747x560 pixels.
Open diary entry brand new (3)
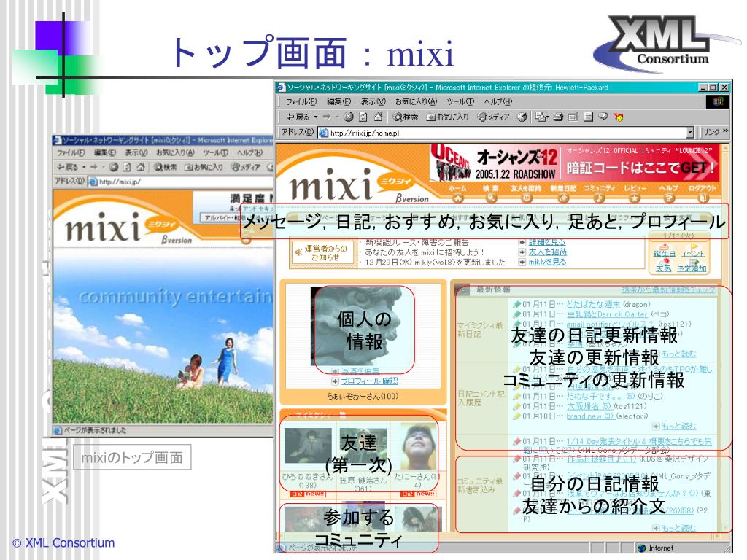(x=590, y=416)
